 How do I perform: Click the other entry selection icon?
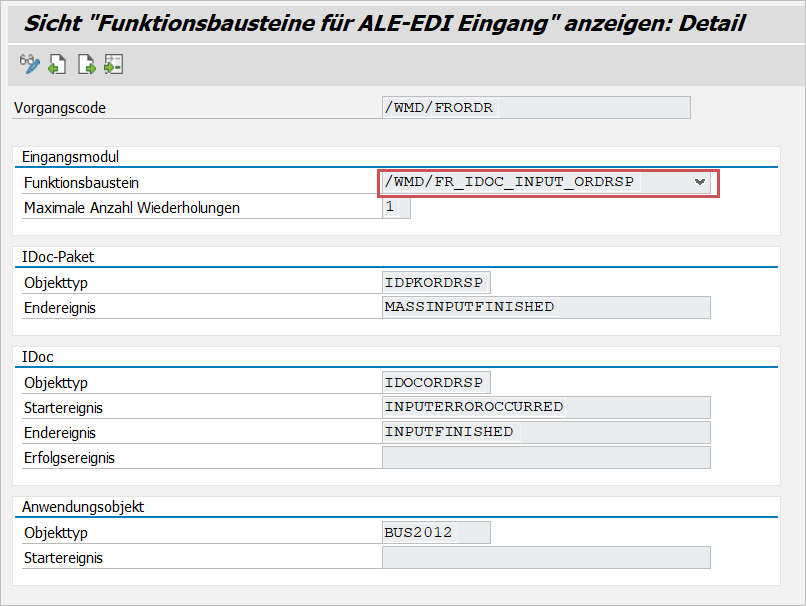113,66
